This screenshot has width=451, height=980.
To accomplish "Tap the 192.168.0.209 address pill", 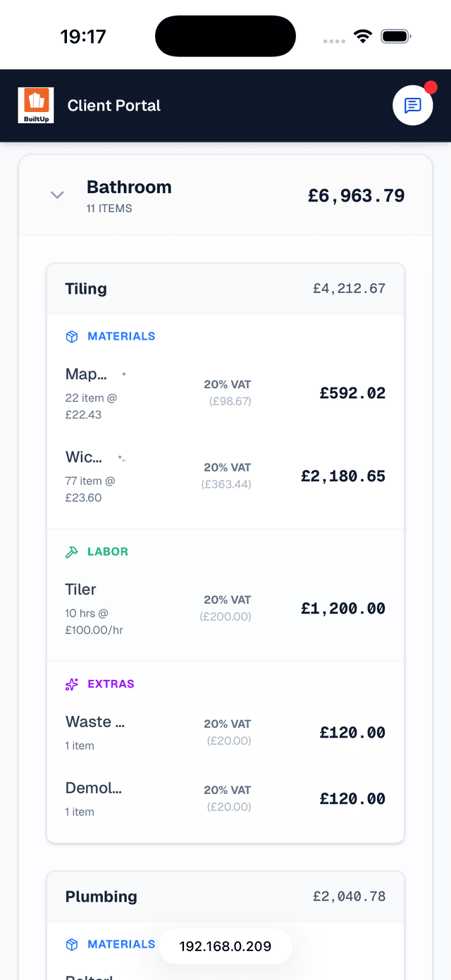I will [225, 946].
